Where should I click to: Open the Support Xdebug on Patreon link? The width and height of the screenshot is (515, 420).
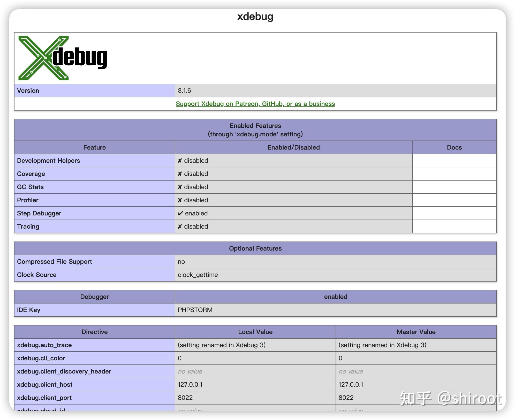click(x=255, y=104)
